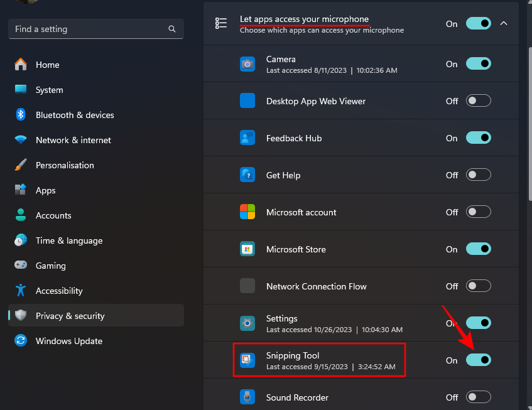Switch on Microsoft account microphone toggle
Viewport: 532px width, 410px height.
pos(479,212)
